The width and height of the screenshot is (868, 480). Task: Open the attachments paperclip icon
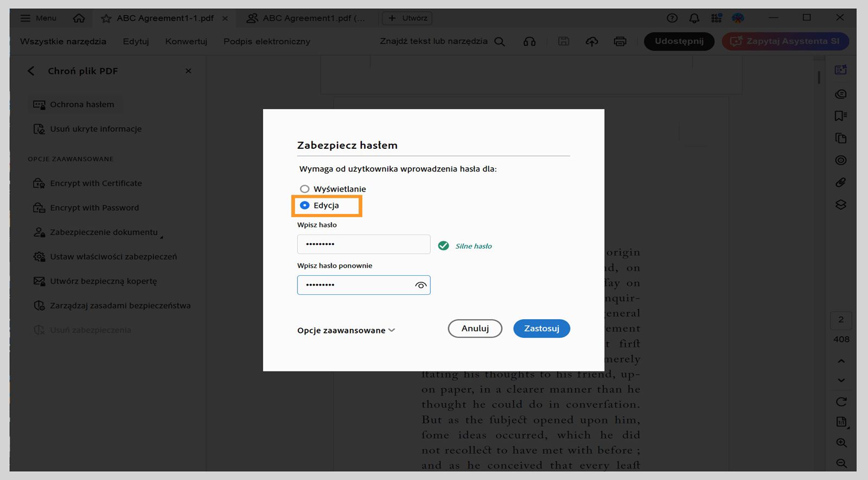841,182
